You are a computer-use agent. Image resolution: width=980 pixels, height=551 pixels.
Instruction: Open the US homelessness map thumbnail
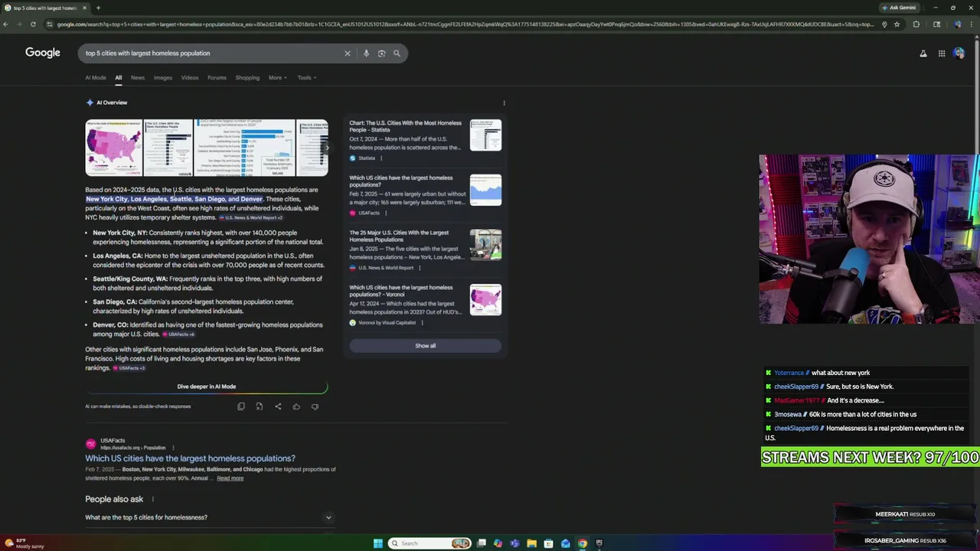tap(113, 148)
